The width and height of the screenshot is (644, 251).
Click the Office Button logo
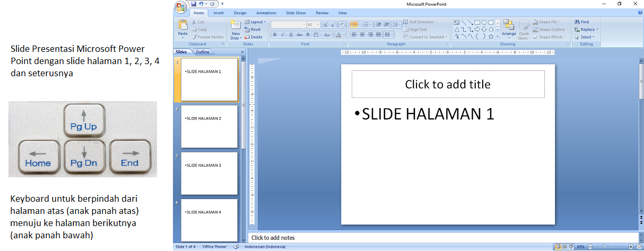180,6
